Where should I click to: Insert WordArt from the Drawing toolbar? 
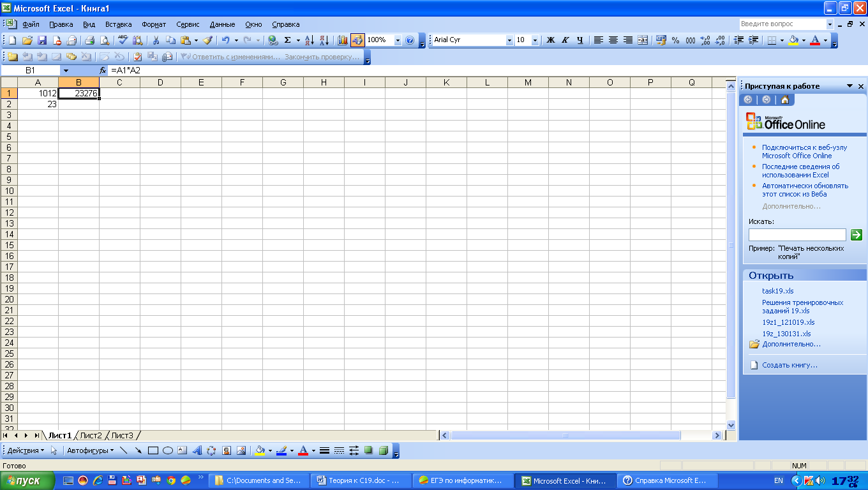click(x=197, y=450)
